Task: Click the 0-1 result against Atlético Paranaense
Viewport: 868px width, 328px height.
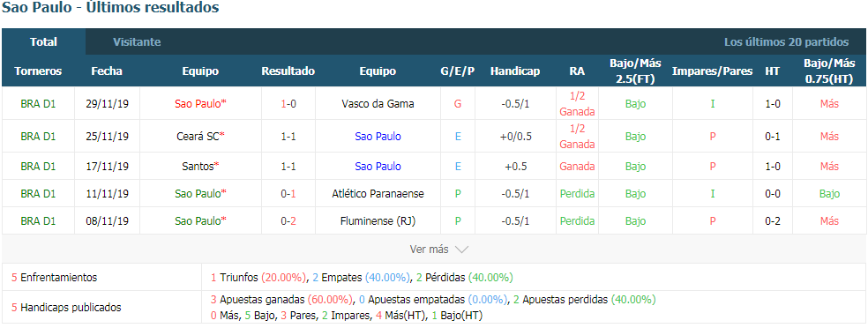Action: point(288,194)
